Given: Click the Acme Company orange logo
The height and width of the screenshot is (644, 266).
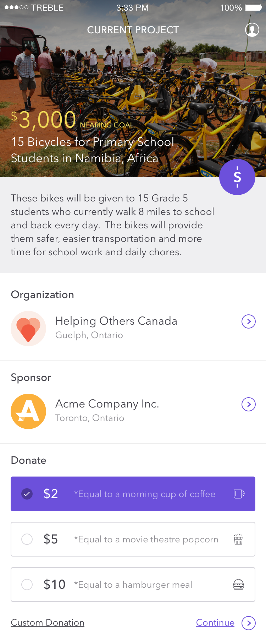Looking at the screenshot, I should point(28,411).
